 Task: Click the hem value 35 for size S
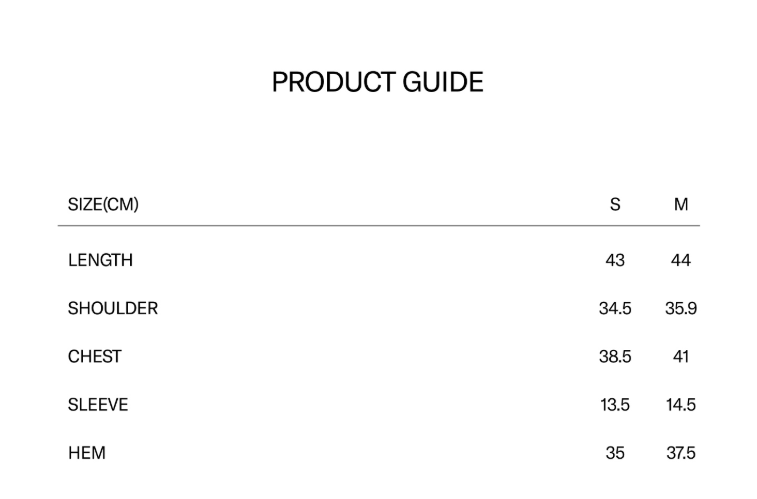615,453
